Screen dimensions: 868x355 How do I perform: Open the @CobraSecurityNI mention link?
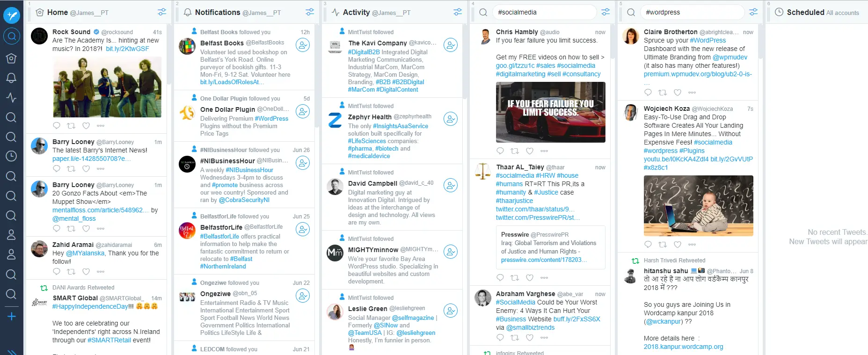click(x=244, y=200)
